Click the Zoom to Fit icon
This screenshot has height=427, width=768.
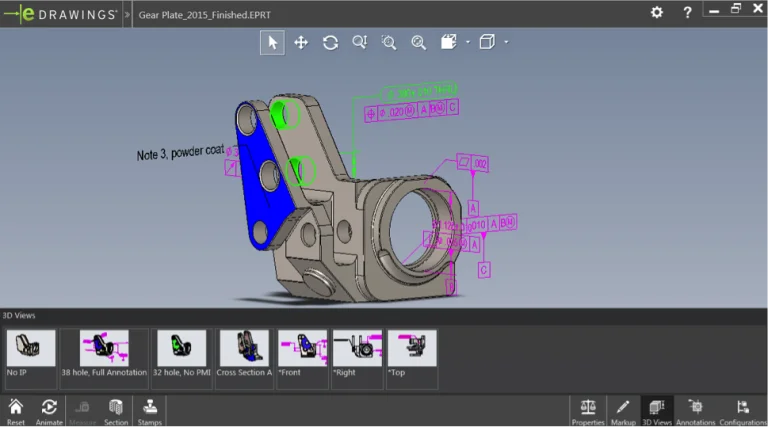click(x=418, y=42)
